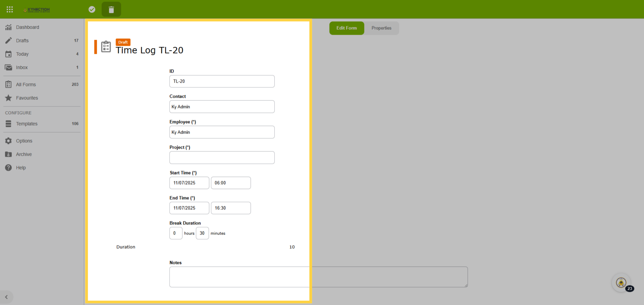The height and width of the screenshot is (305, 644).
Task: Click the Drafts pencil icon
Action: pyautogui.click(x=8, y=40)
